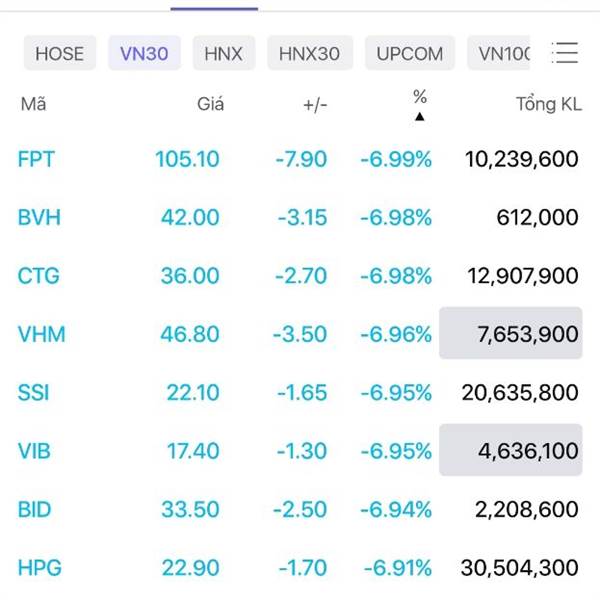Select the VN30 index tab
Viewport: 600px width, 600px height.
pyautogui.click(x=144, y=53)
